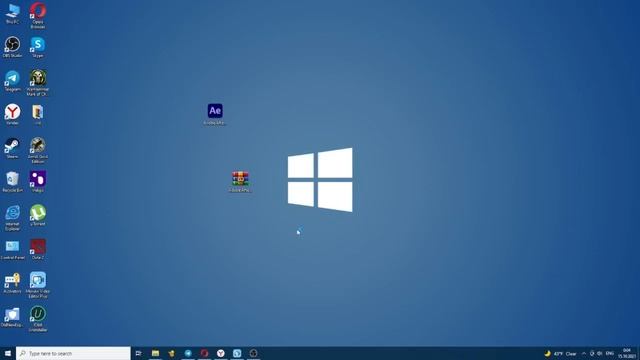
Task: Select the Recycle Bin desktop icon
Action: click(12, 182)
